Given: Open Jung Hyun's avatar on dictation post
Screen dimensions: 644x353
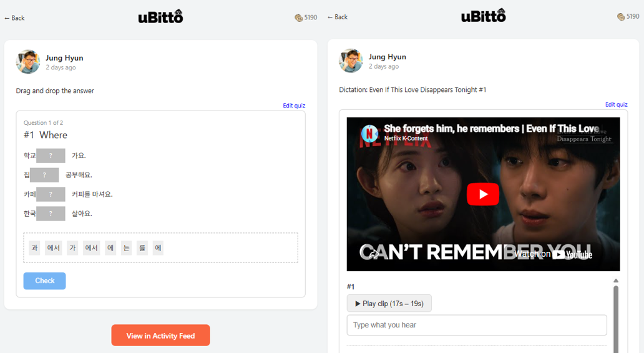Looking at the screenshot, I should (x=351, y=61).
